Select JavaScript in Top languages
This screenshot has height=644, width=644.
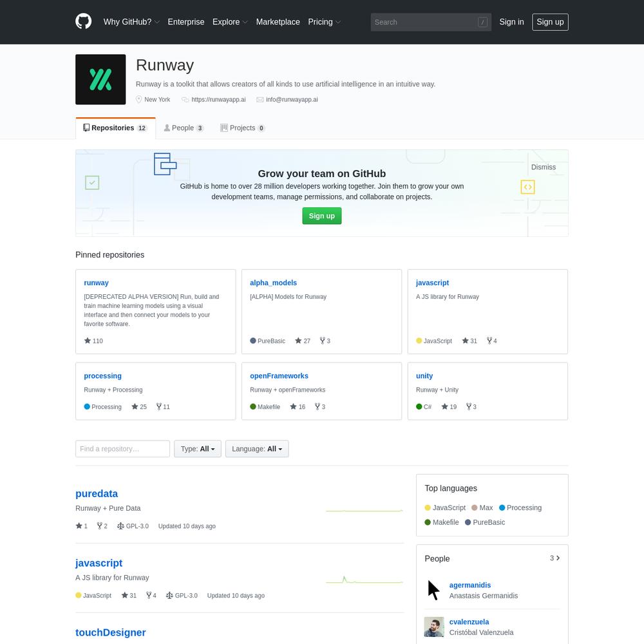click(445, 507)
